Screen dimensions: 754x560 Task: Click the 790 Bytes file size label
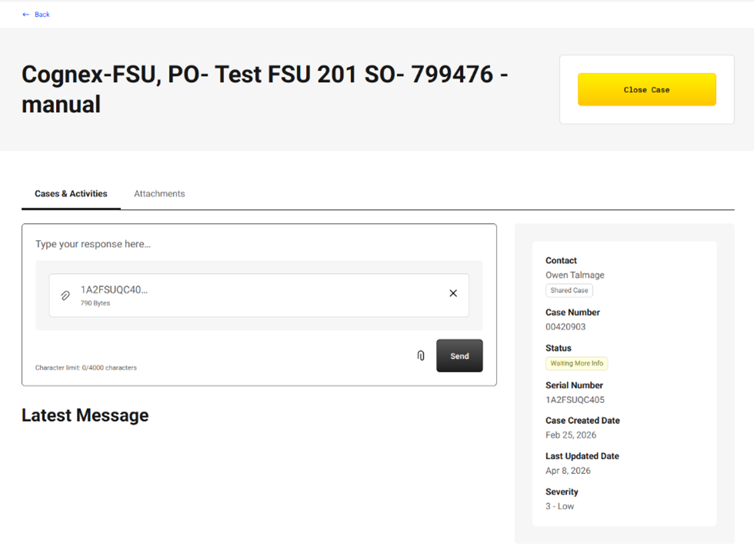point(95,303)
